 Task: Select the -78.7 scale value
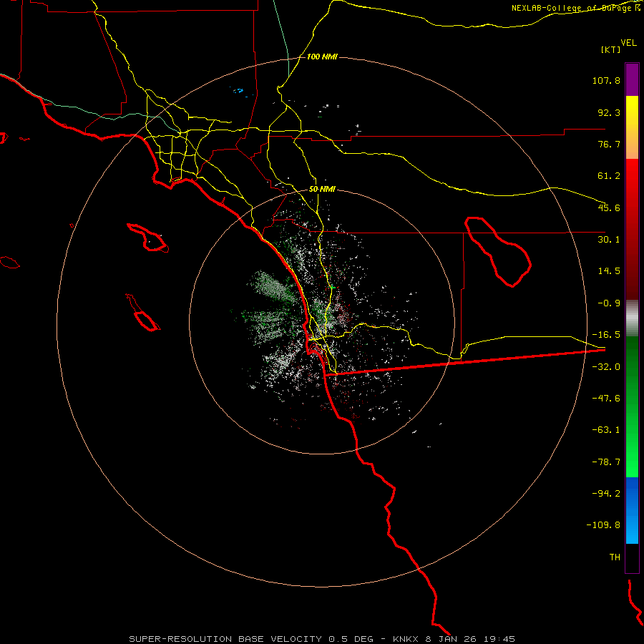(x=606, y=462)
